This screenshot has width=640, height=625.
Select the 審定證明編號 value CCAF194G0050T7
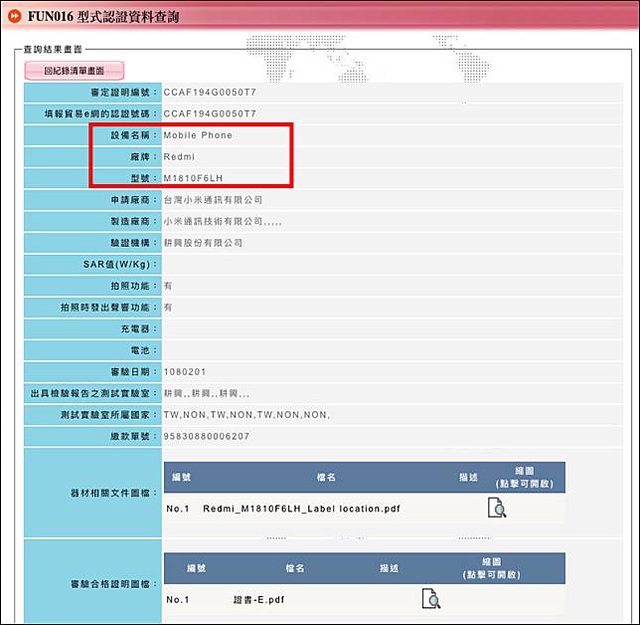pyautogui.click(x=209, y=92)
